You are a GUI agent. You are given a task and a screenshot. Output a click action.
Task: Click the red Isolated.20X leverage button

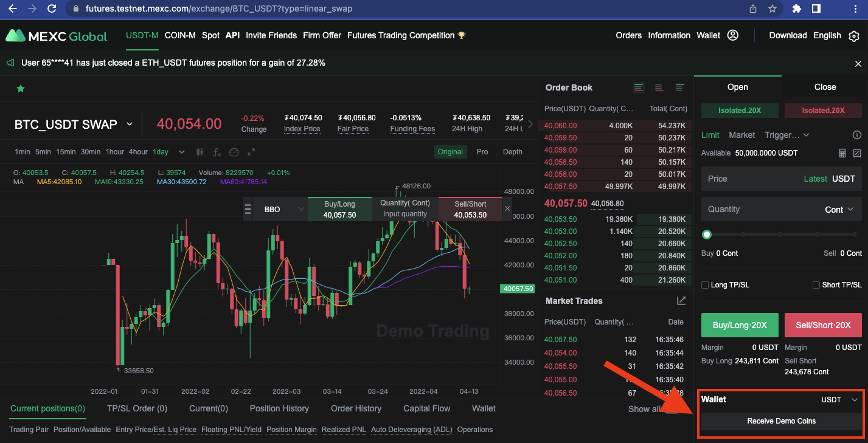tap(823, 111)
